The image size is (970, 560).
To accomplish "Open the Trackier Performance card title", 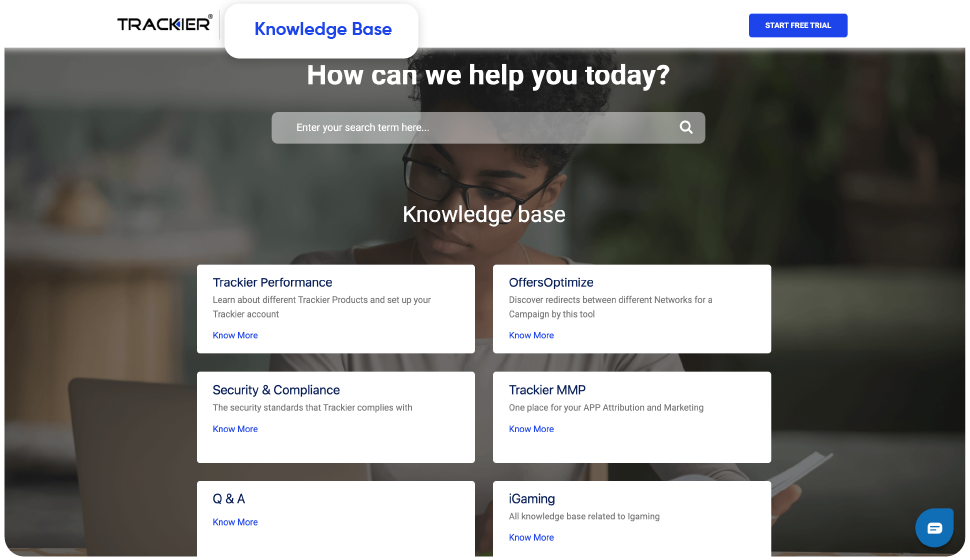I will (272, 282).
